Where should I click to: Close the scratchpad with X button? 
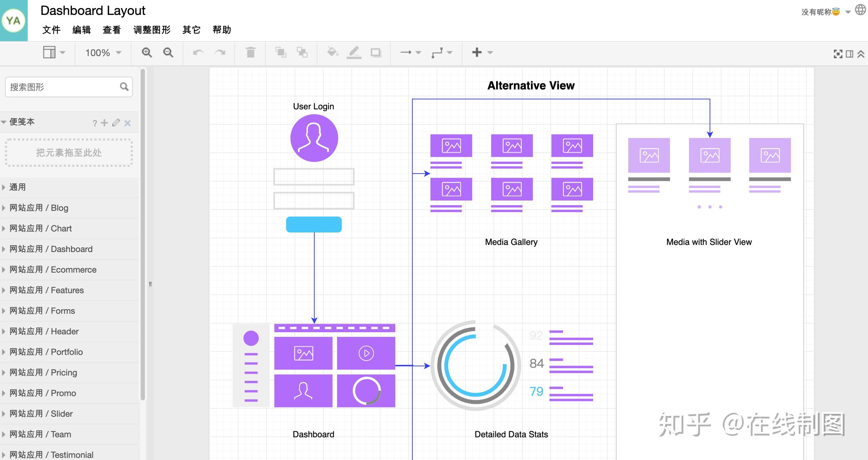128,123
